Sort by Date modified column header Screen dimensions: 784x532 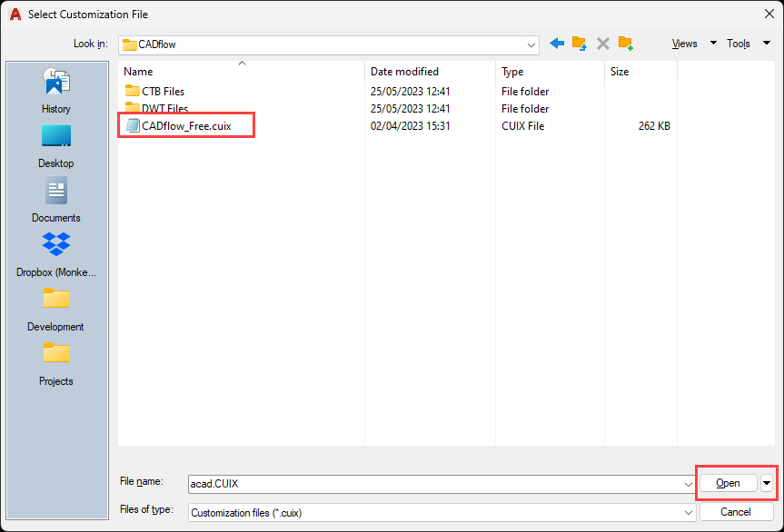pyautogui.click(x=430, y=72)
